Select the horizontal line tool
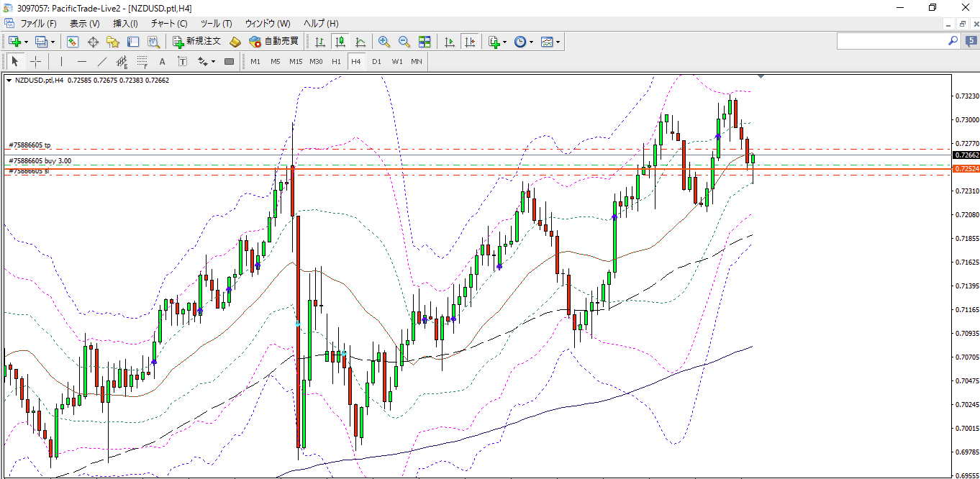Image resolution: width=980 pixels, height=479 pixels. (82, 61)
